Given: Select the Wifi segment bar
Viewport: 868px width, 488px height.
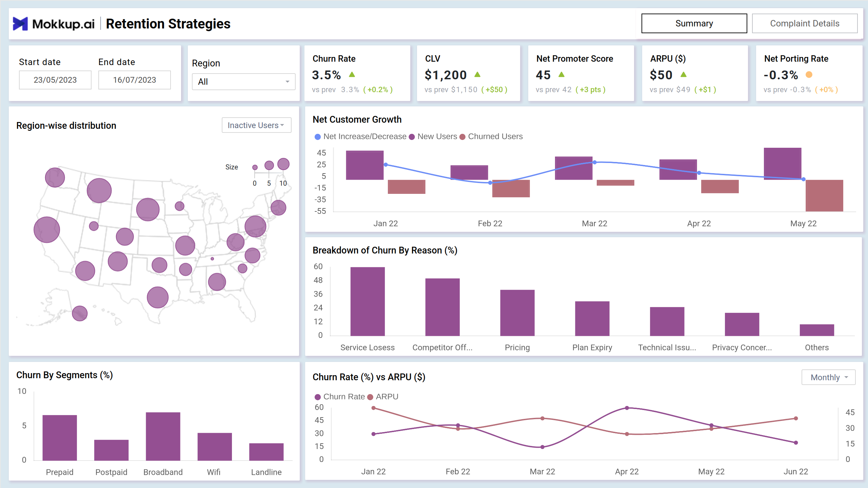Looking at the screenshot, I should point(215,447).
